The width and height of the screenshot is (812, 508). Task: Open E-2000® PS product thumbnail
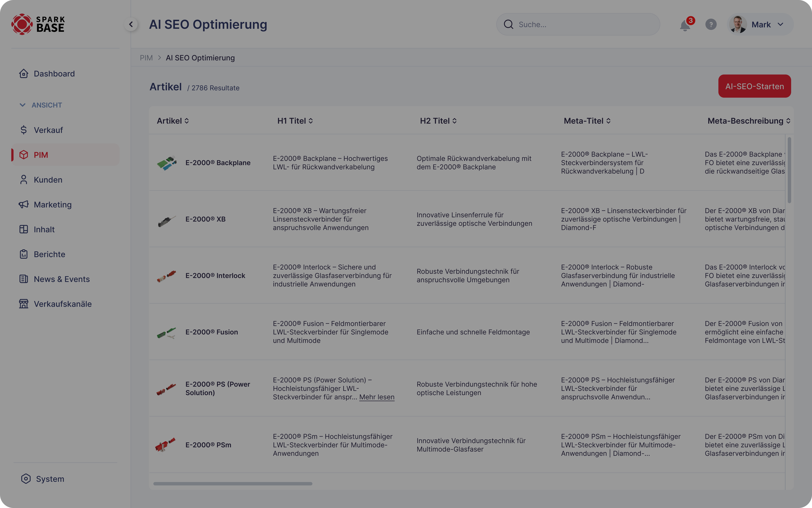point(166,389)
